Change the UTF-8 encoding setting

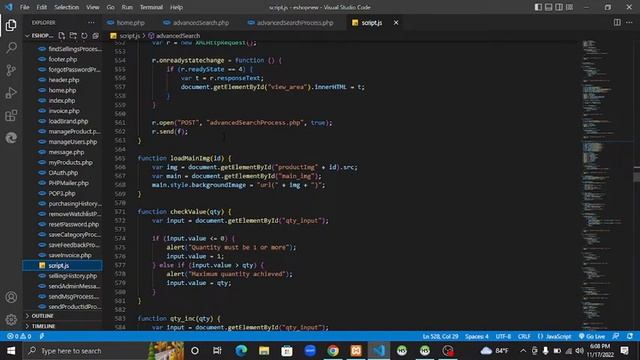[x=503, y=336]
